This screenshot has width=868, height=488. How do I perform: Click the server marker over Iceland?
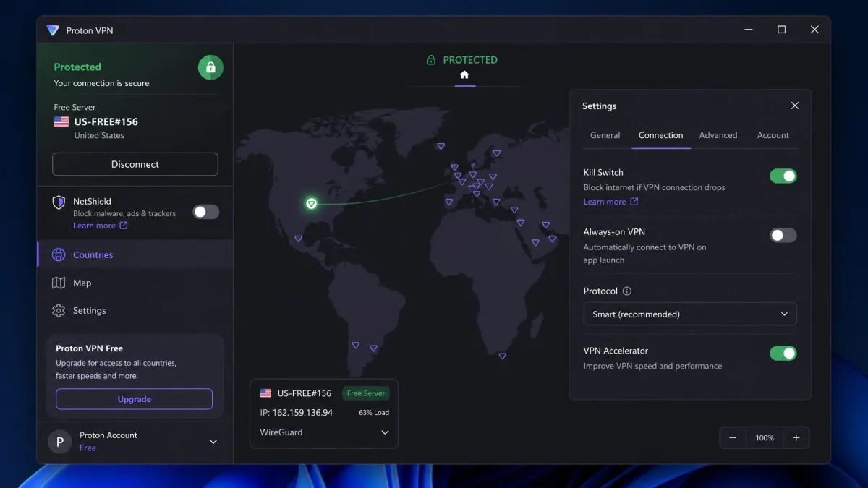tap(441, 146)
